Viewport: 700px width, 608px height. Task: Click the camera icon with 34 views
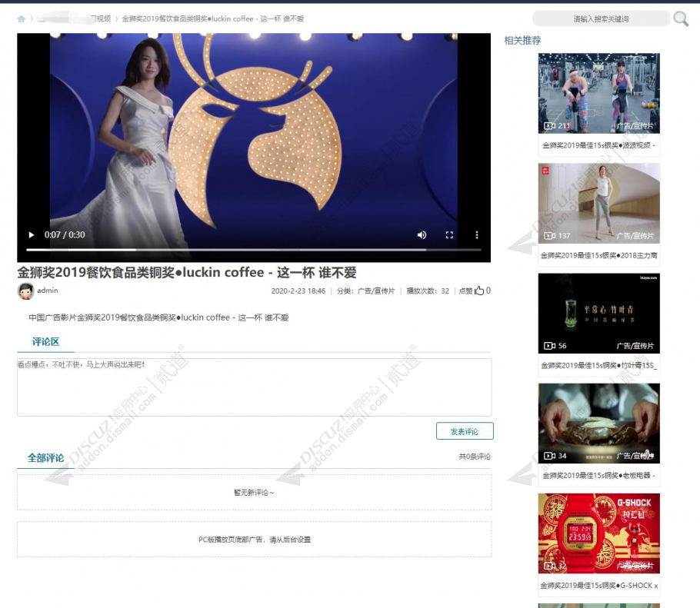click(549, 456)
